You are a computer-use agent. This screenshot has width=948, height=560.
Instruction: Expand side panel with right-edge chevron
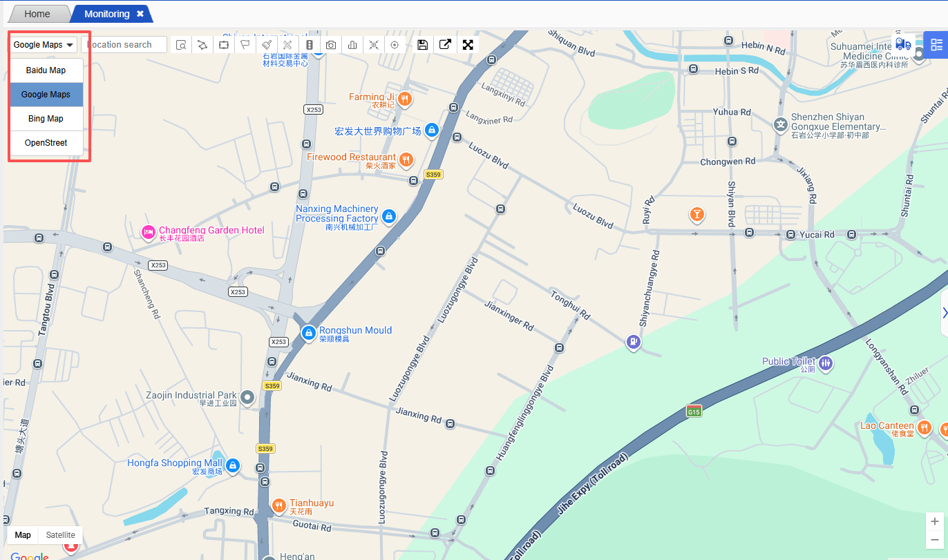tap(944, 313)
